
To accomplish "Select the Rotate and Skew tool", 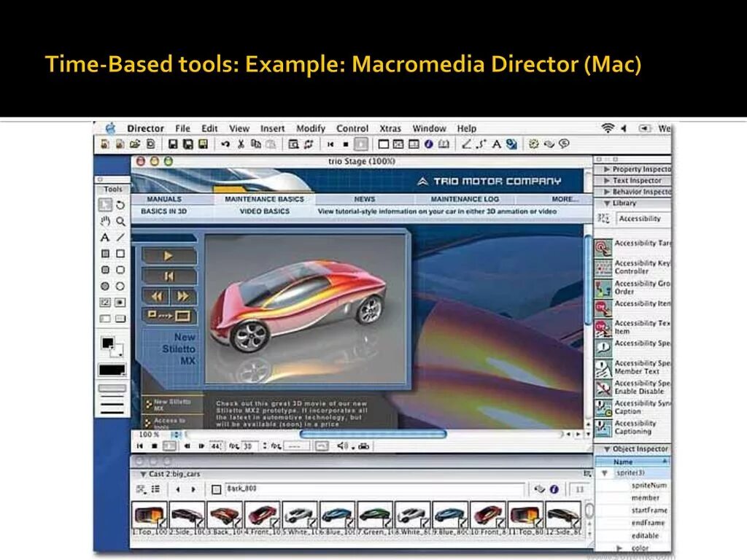I will coord(120,205).
